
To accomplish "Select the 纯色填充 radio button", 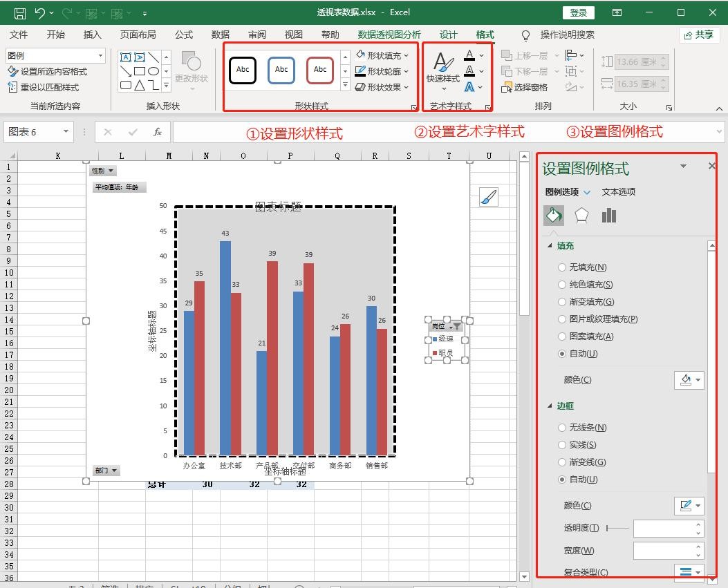I will pos(562,285).
